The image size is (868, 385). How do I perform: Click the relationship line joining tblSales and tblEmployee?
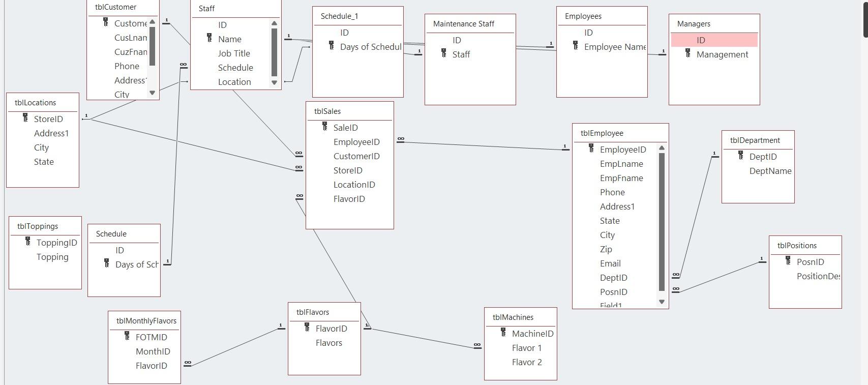[x=483, y=145]
